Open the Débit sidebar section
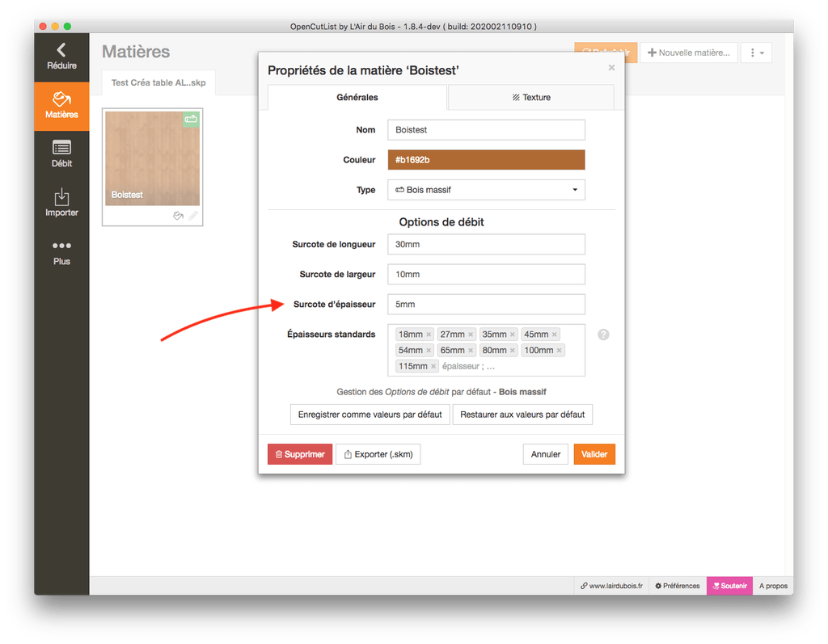This screenshot has height=644, width=828. pyautogui.click(x=61, y=154)
